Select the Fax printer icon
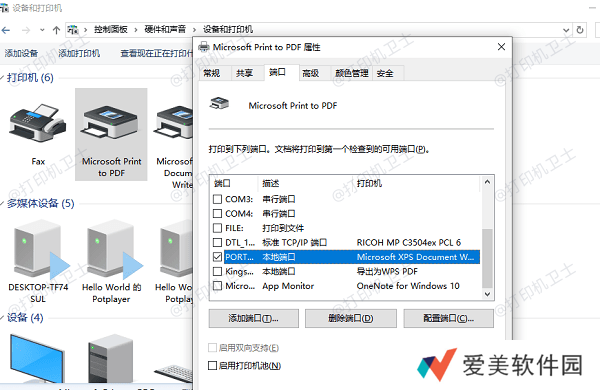Viewport: 600px width, 390px height. click(x=38, y=123)
